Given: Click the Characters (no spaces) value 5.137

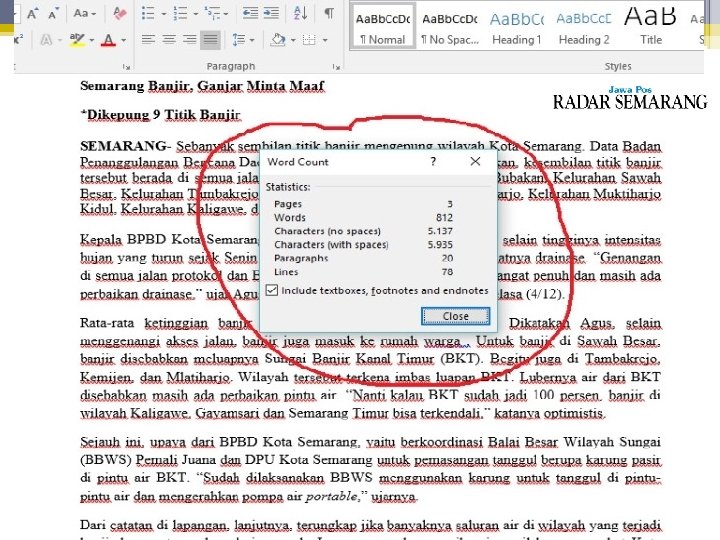Looking at the screenshot, I should click(440, 231).
